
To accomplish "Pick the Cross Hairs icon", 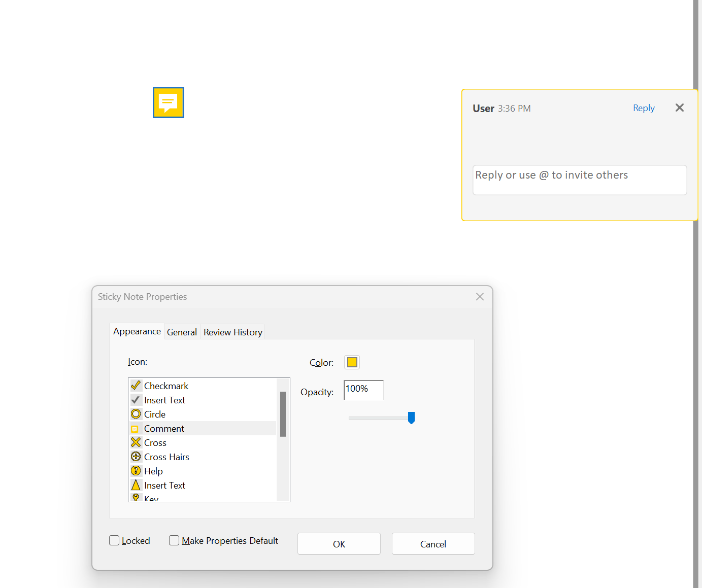I will 166,457.
